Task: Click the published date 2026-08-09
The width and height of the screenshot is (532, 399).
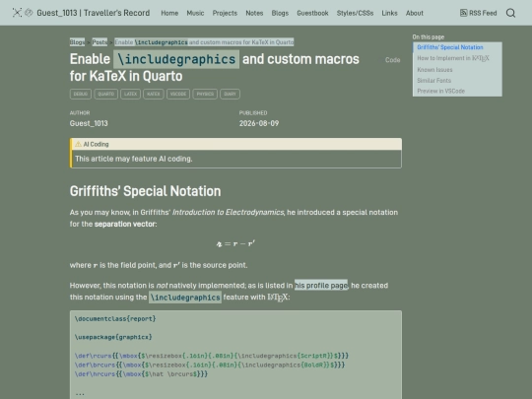Action: pyautogui.click(x=259, y=123)
